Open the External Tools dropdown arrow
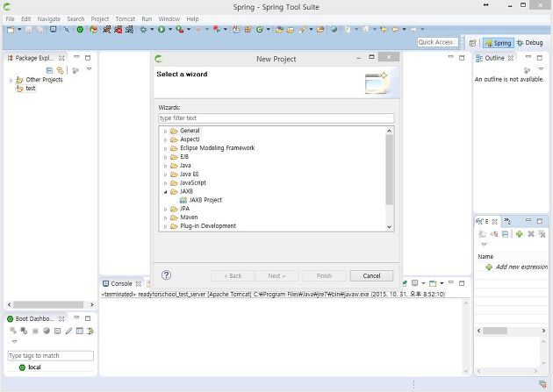The width and height of the screenshot is (553, 392). pyautogui.click(x=189, y=30)
